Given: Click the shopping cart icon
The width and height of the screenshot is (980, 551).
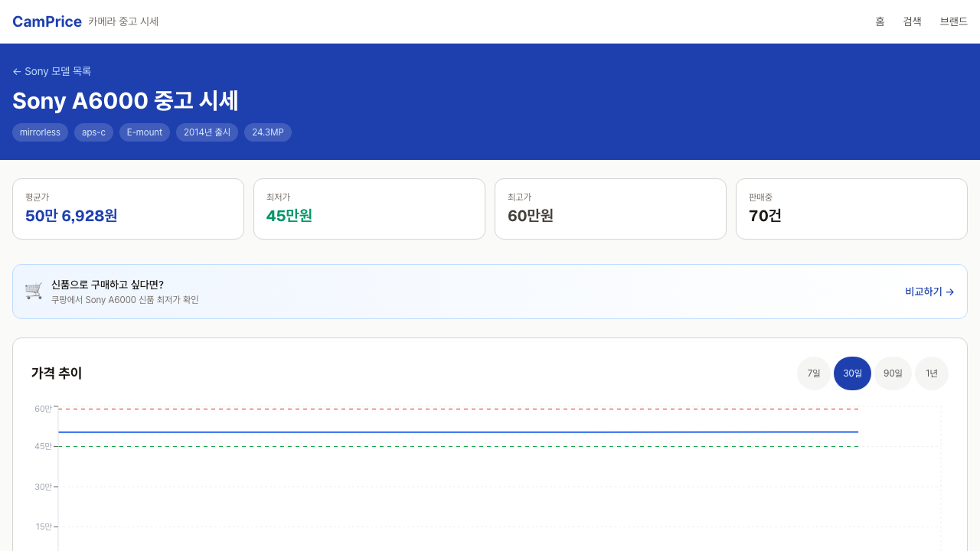Looking at the screenshot, I should click(34, 291).
